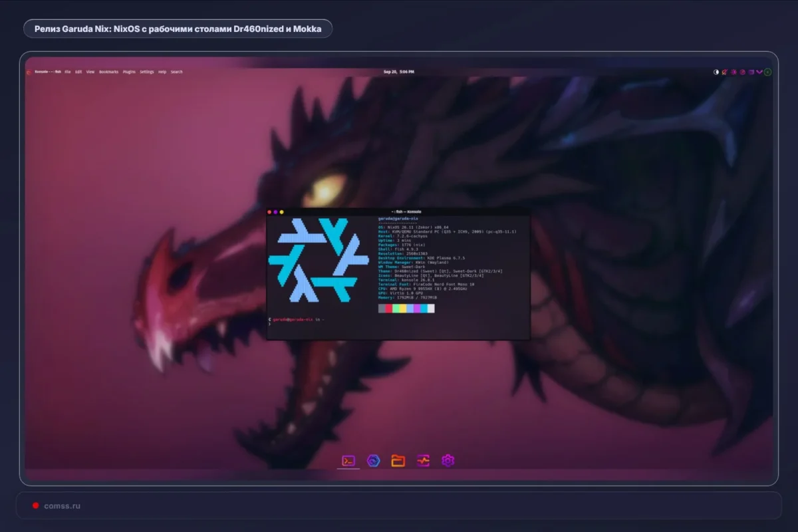The image size is (798, 532).
Task: Click the red launcher icon at panel start
Action: click(x=29, y=72)
